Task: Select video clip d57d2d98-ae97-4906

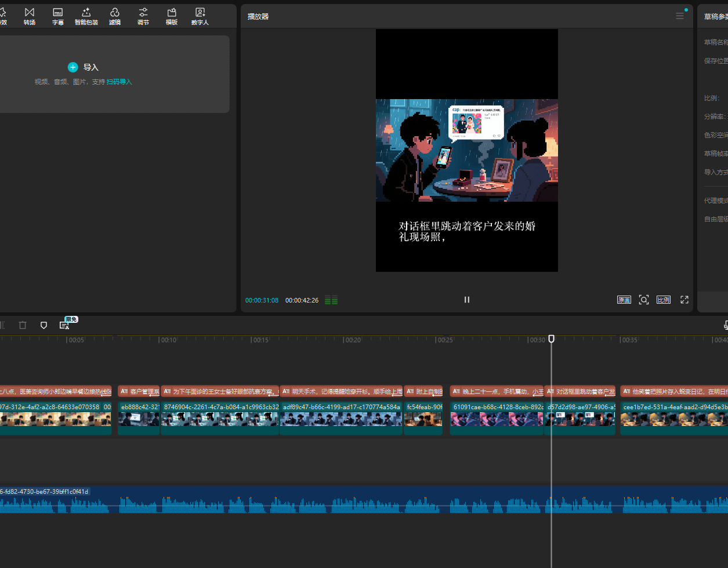Action: 580,418
